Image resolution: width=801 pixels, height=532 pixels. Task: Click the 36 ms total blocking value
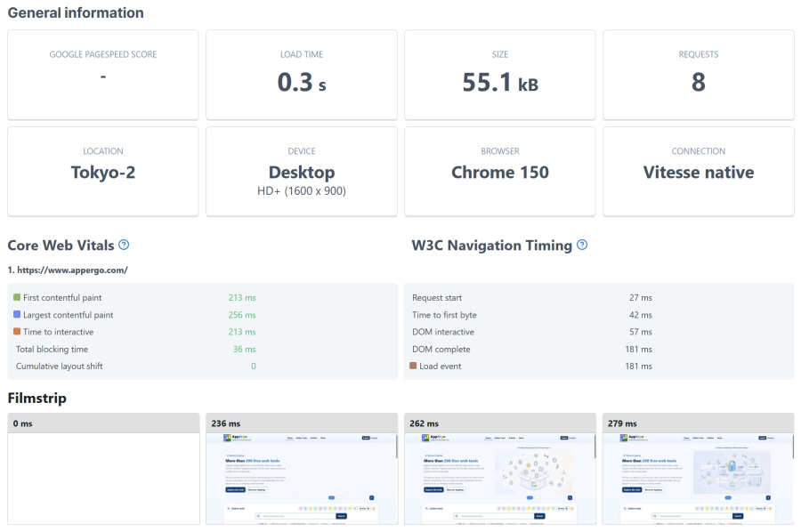245,350
